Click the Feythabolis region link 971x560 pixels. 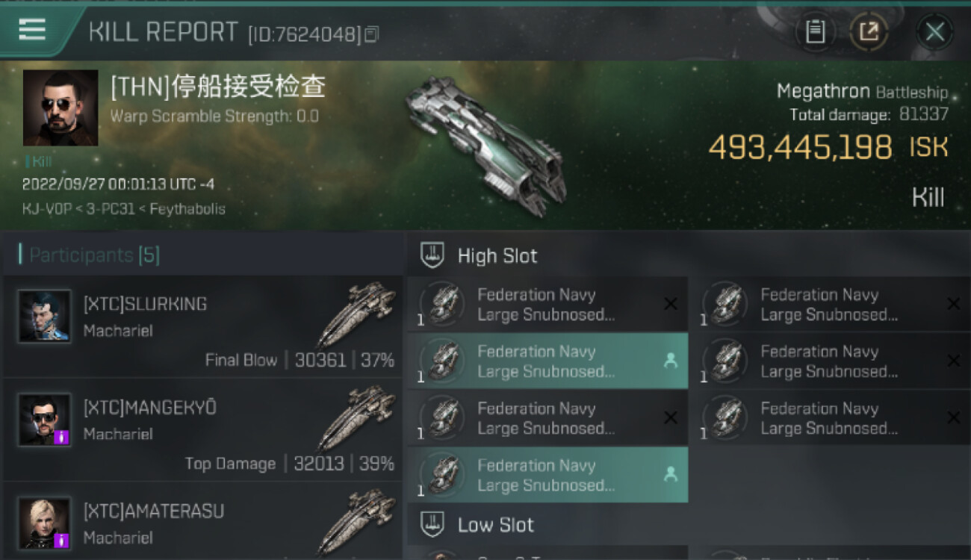(x=187, y=208)
